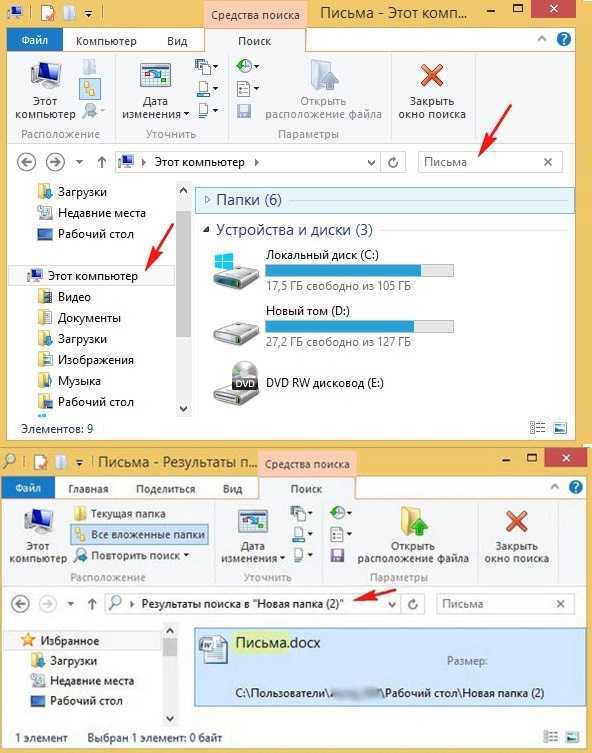Select Текущая папка search scope
The image size is (592, 753).
point(120,514)
